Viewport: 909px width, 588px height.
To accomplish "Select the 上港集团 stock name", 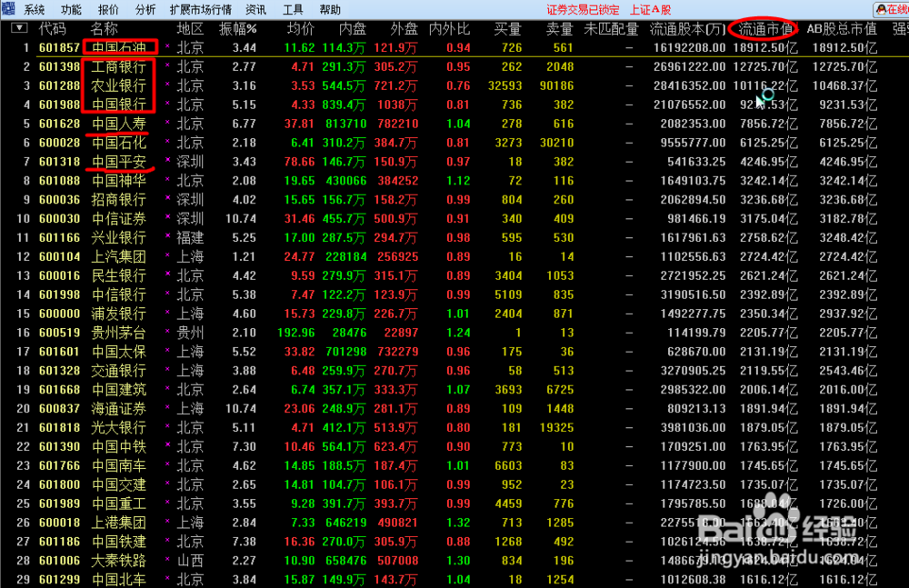I will point(118,523).
